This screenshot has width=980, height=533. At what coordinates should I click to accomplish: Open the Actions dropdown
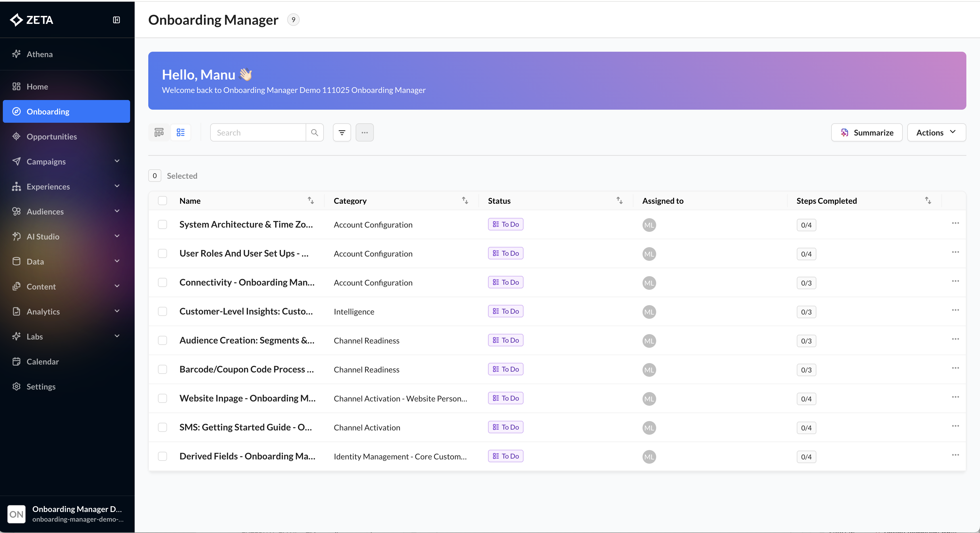click(x=936, y=132)
